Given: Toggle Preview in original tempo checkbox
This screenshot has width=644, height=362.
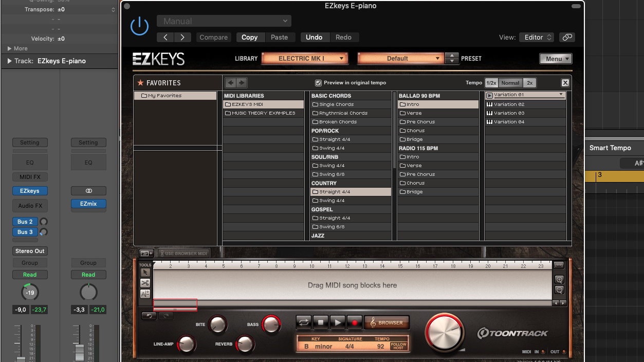Looking at the screenshot, I should [318, 83].
